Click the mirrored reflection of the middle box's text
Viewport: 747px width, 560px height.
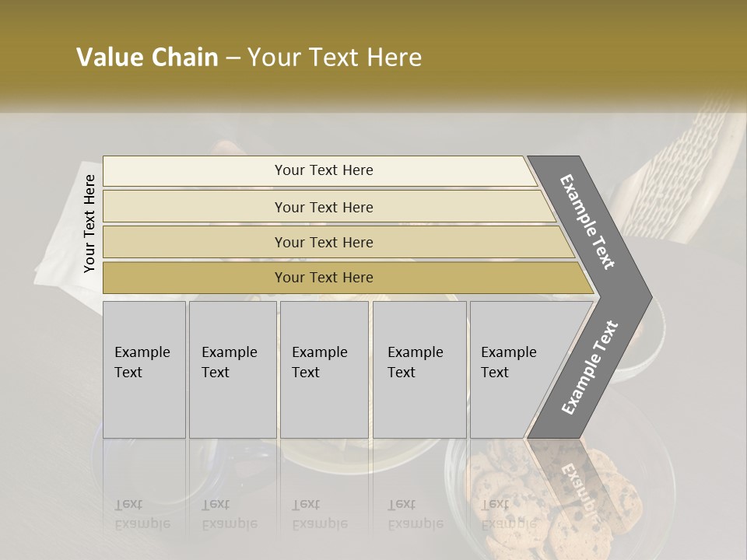pyautogui.click(x=319, y=514)
